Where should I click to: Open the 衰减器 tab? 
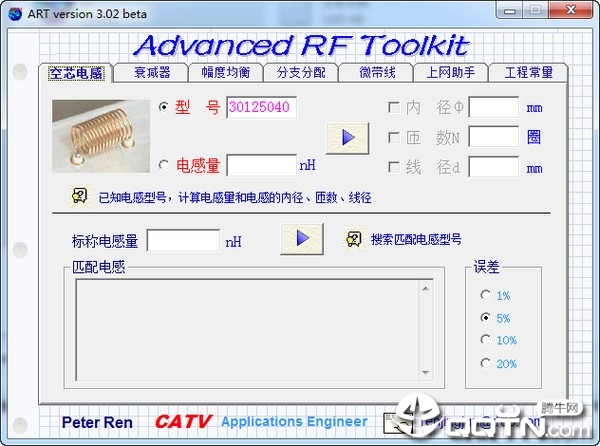[x=152, y=72]
